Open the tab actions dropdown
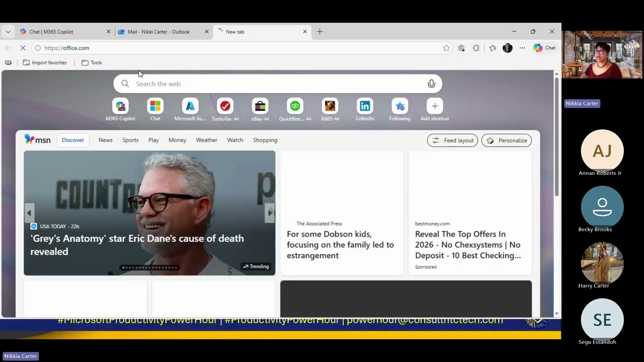This screenshot has width=644, height=362. tap(8, 32)
